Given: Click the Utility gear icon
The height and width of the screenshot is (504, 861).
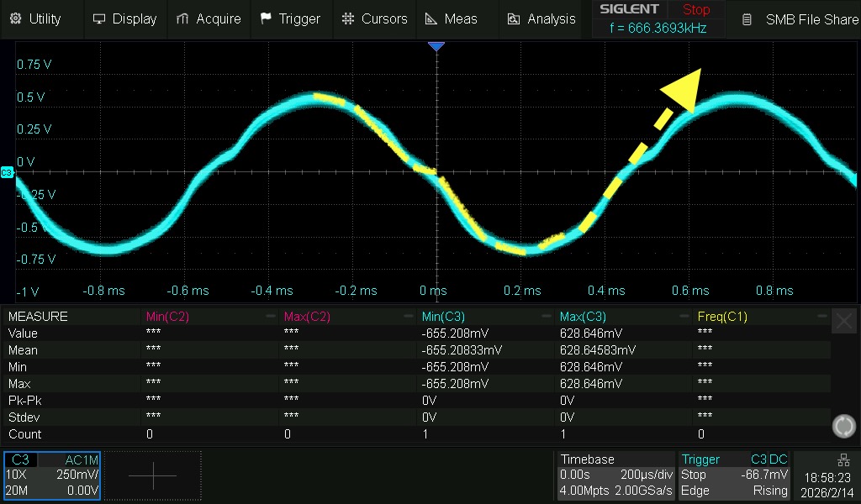Looking at the screenshot, I should point(15,18).
